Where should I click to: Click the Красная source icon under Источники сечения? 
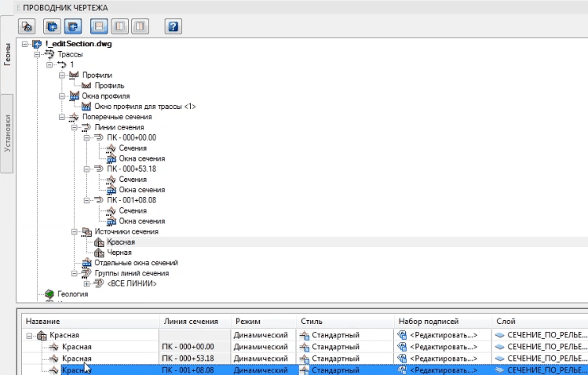tap(100, 242)
